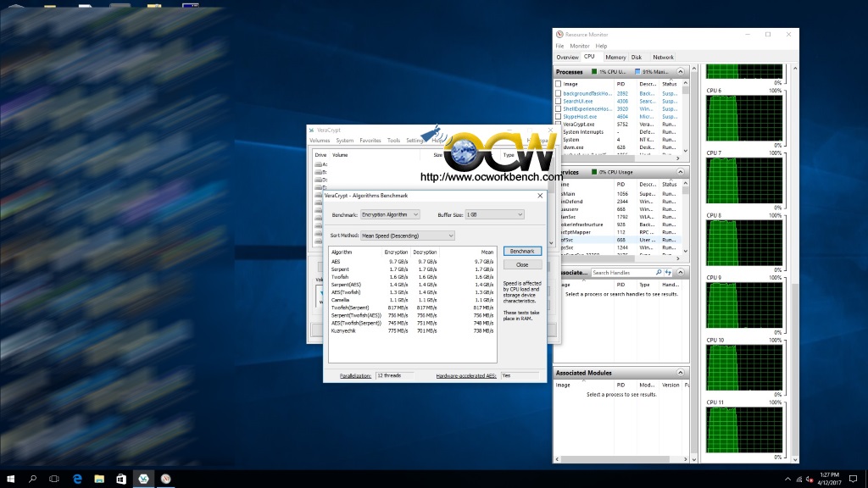Click the Benchmark button
This screenshot has width=868, height=488.
click(x=522, y=251)
